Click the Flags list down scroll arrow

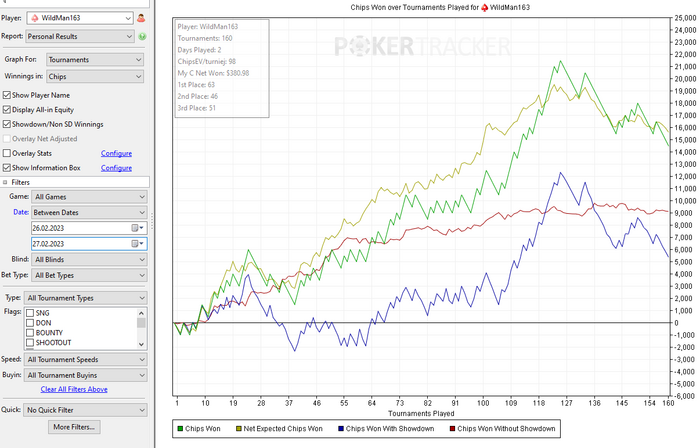point(141,344)
